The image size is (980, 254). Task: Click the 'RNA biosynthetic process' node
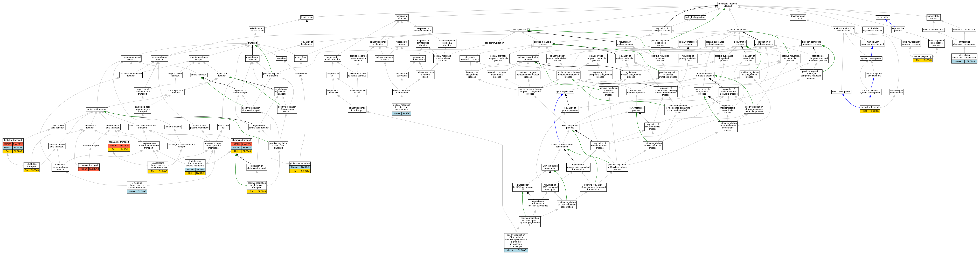[x=570, y=127]
